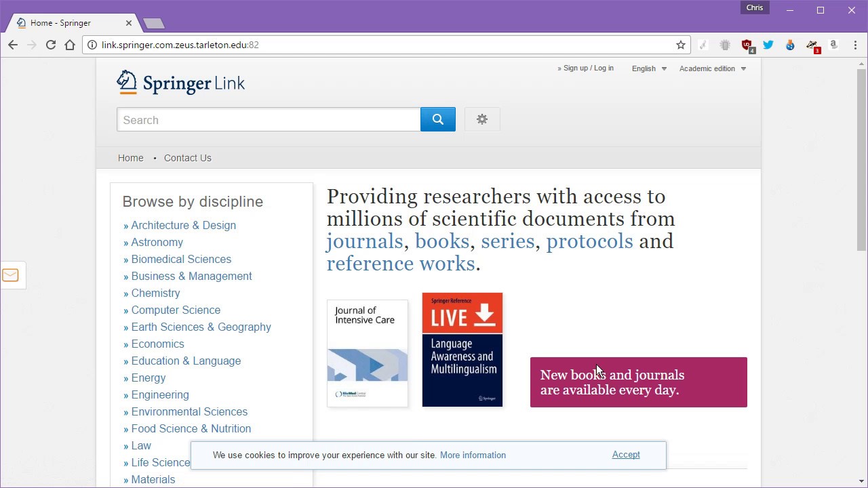Open the Privacy Badger extension
The image size is (868, 488).
(x=812, y=45)
